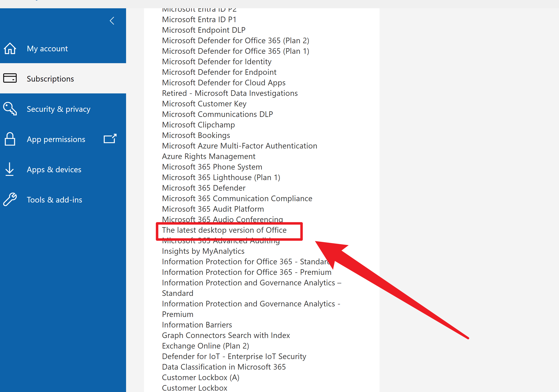Click the Subscriptions card icon
The image size is (559, 392).
pos(10,78)
